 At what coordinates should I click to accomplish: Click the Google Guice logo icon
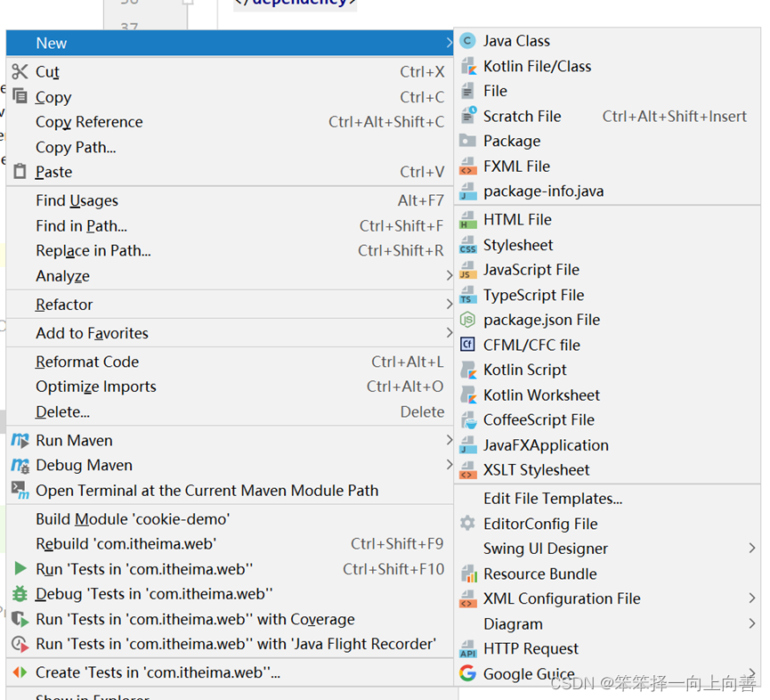tap(467, 673)
